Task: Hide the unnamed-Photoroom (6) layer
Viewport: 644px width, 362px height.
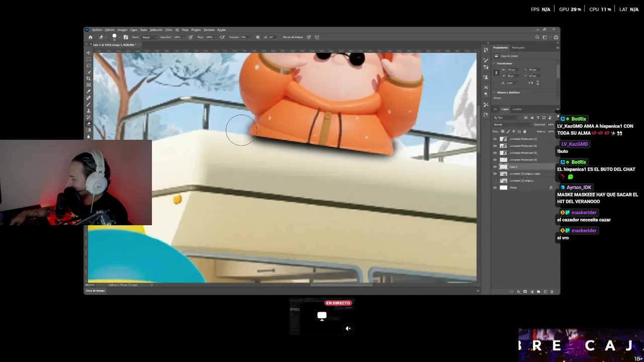Action: click(x=495, y=146)
